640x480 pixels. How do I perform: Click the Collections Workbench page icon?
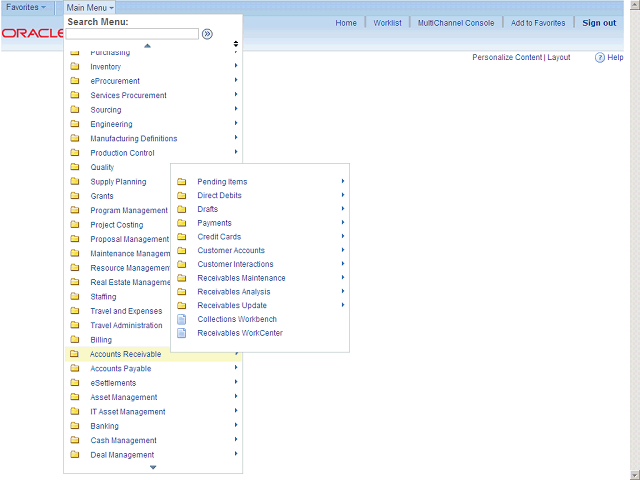pyautogui.click(x=182, y=319)
